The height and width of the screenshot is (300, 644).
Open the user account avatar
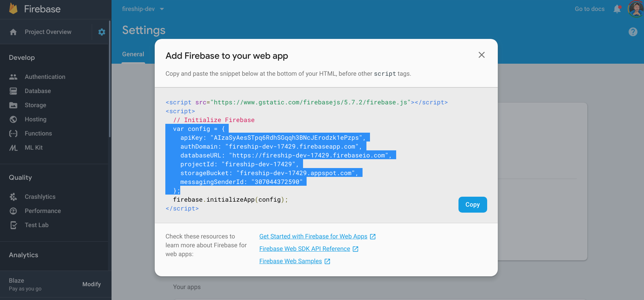point(636,9)
